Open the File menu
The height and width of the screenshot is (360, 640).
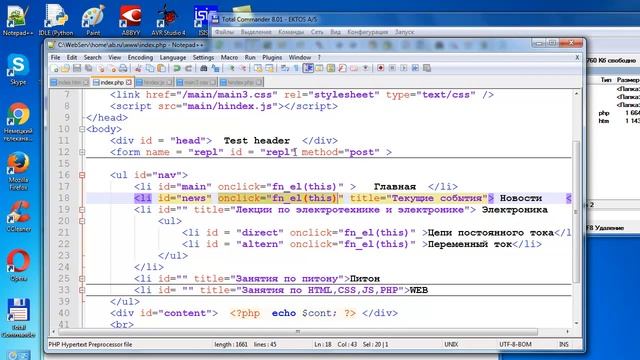click(x=55, y=58)
